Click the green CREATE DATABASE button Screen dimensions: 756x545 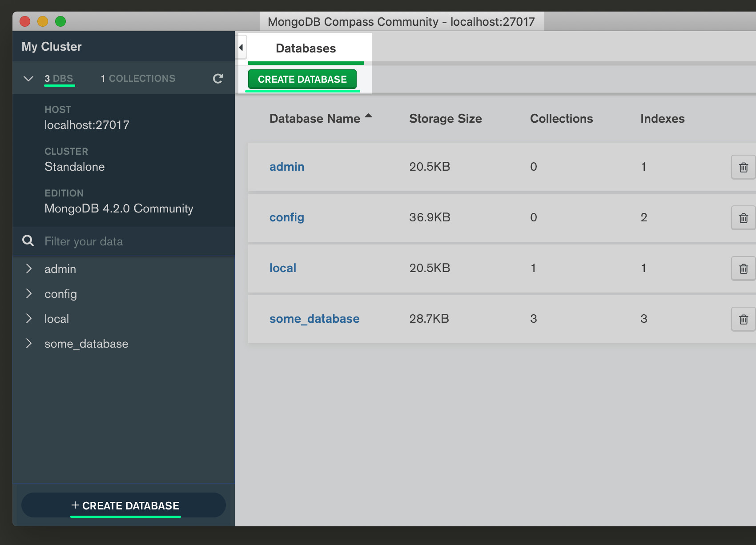point(302,79)
